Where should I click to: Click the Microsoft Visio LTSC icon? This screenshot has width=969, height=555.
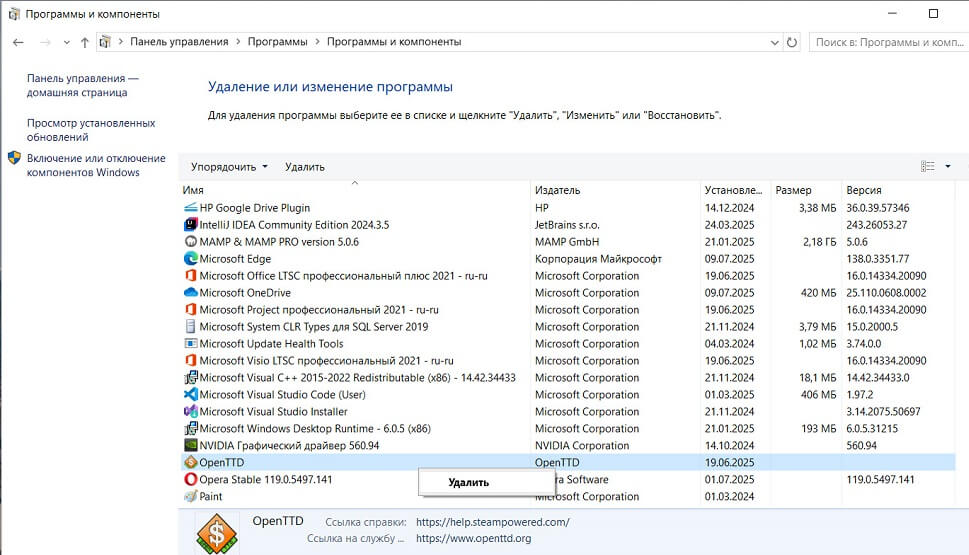pyautogui.click(x=191, y=360)
